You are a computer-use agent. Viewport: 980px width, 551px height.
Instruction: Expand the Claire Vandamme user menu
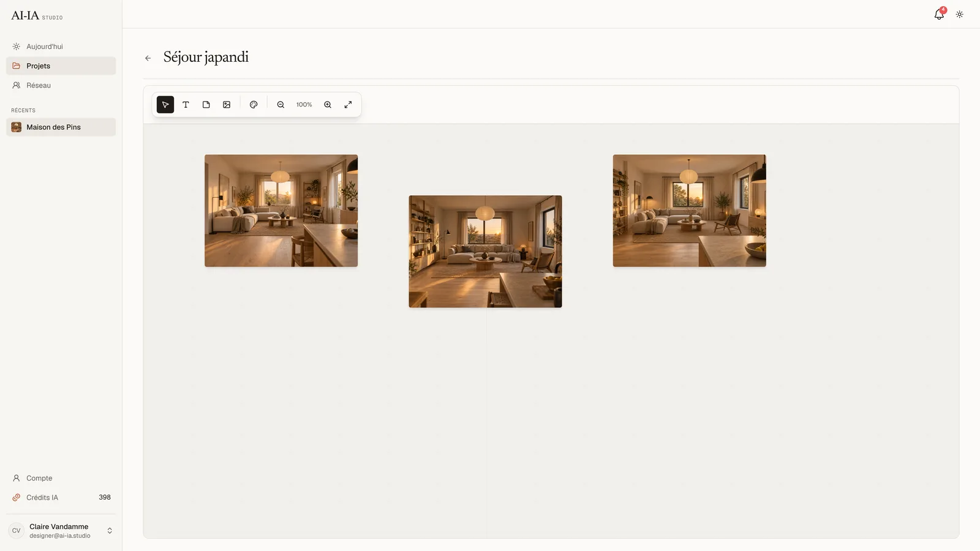pyautogui.click(x=61, y=531)
